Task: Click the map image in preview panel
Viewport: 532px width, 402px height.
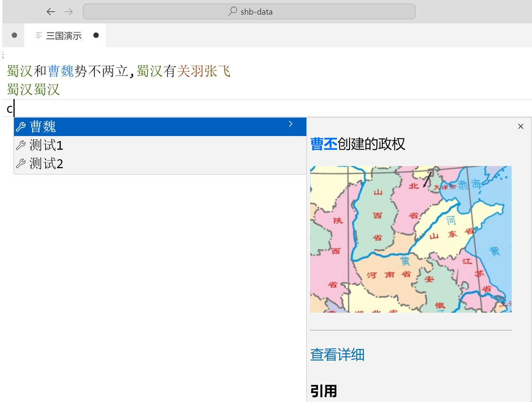Action: 411,239
